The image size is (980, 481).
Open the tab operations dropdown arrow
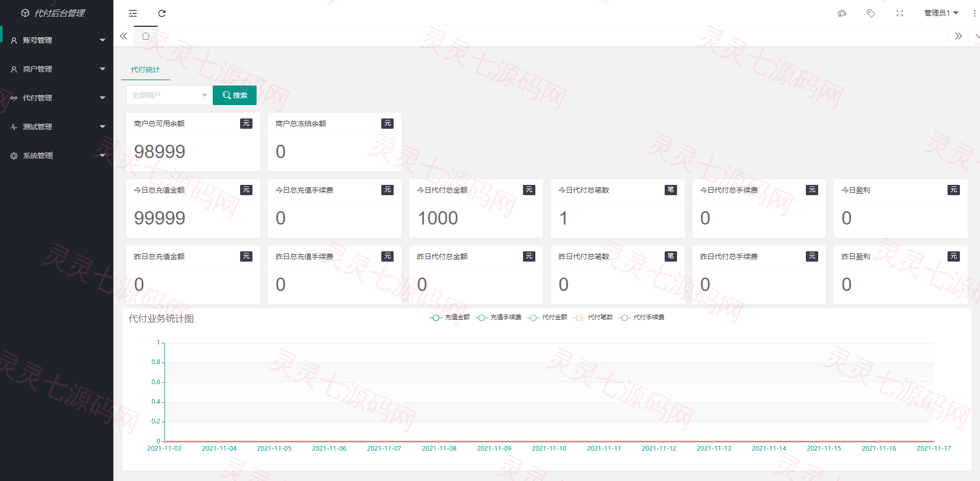click(976, 36)
